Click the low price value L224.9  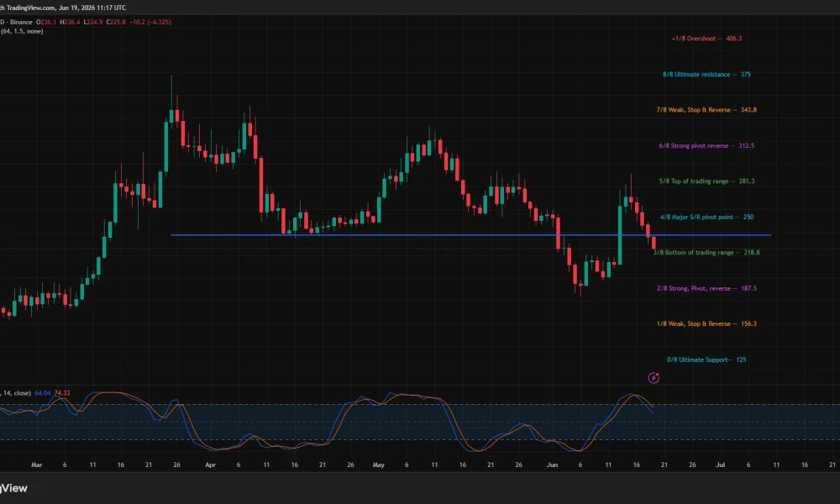click(x=92, y=22)
